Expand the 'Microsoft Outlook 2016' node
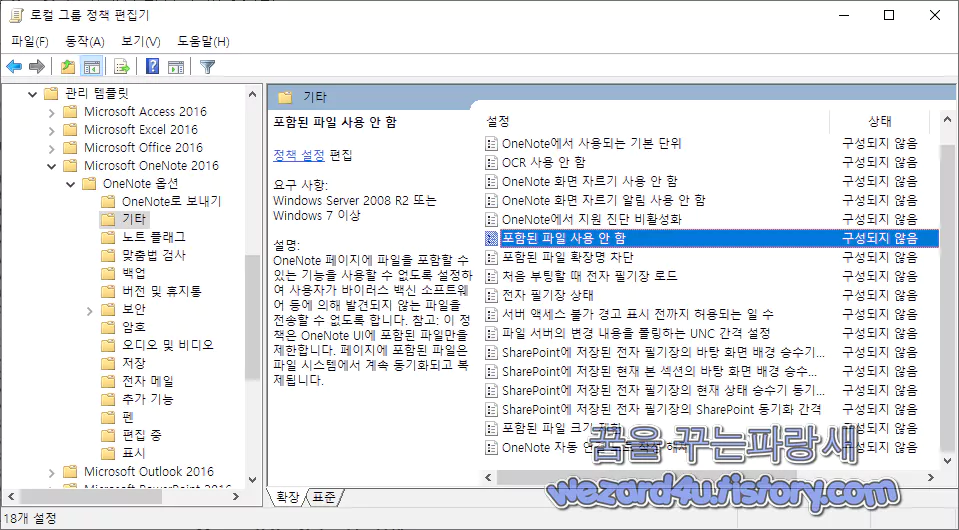This screenshot has width=959, height=530. tap(52, 473)
